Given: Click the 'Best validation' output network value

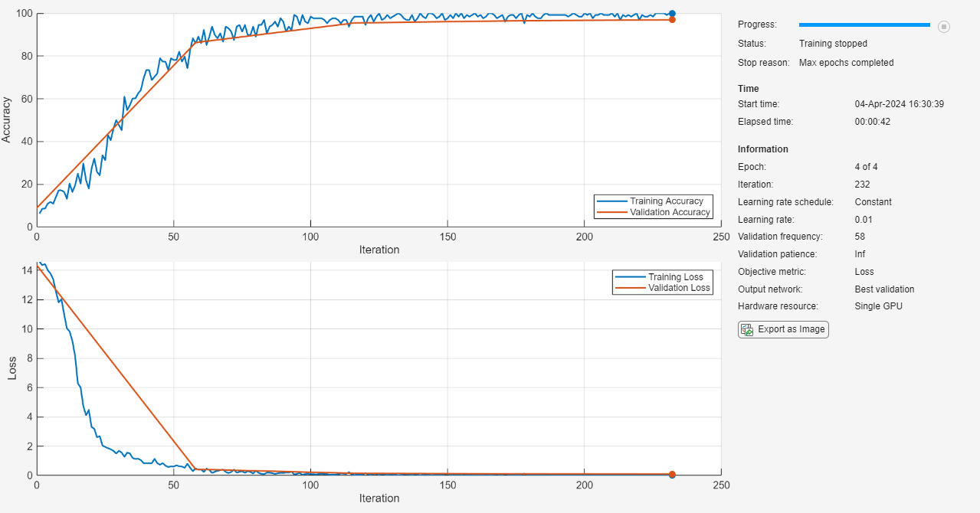Looking at the screenshot, I should click(884, 289).
